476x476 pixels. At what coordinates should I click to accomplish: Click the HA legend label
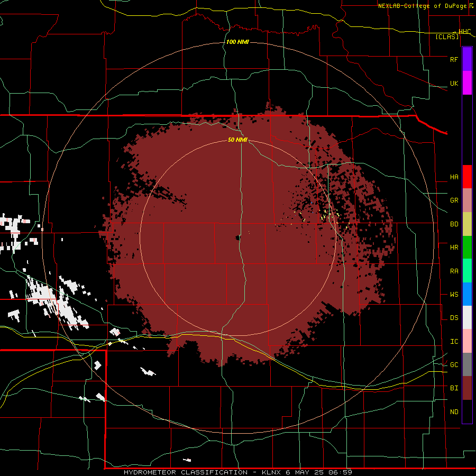454,177
